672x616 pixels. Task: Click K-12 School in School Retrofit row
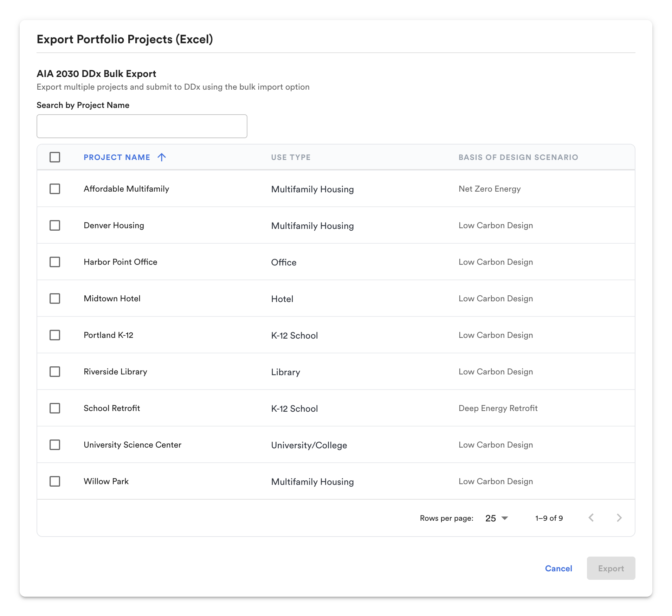pos(295,409)
